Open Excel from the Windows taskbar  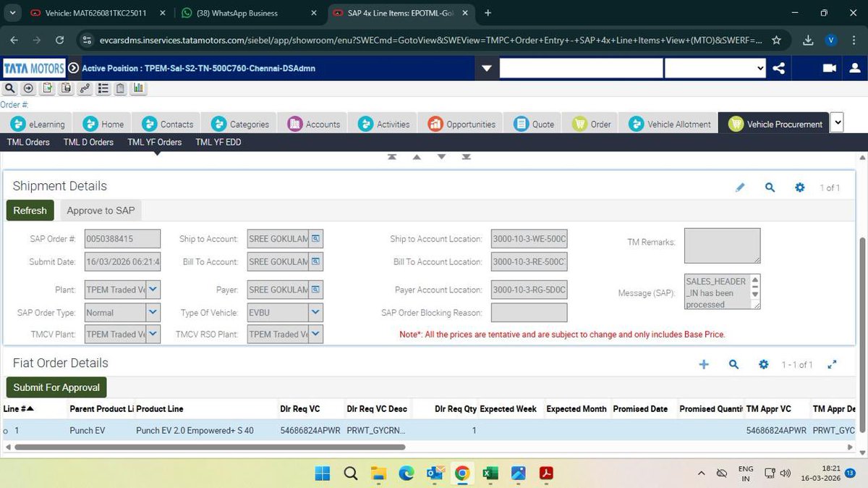click(490, 473)
